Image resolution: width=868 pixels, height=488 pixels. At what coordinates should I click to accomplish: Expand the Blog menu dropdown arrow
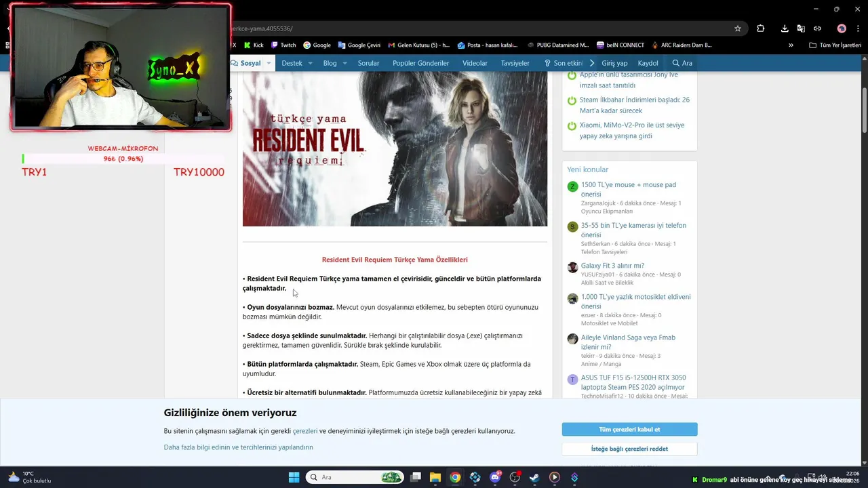point(344,63)
